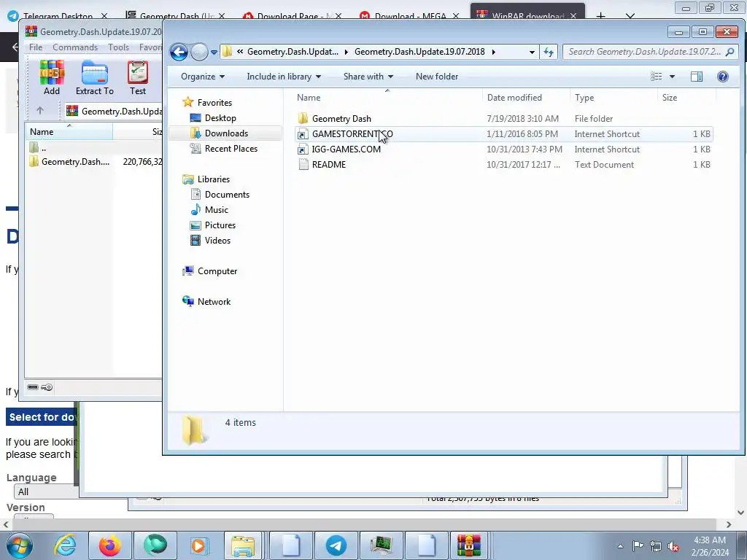Open Internet Explorer from the taskbar

click(65, 545)
